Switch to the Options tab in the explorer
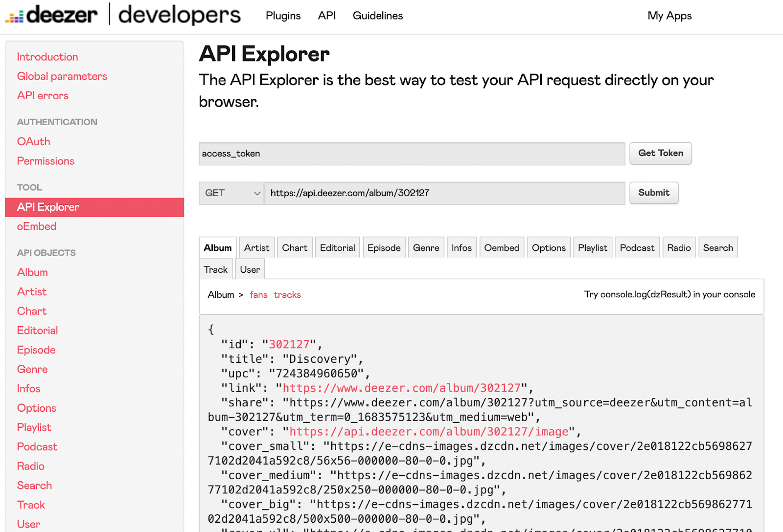The width and height of the screenshot is (783, 532). point(549,248)
